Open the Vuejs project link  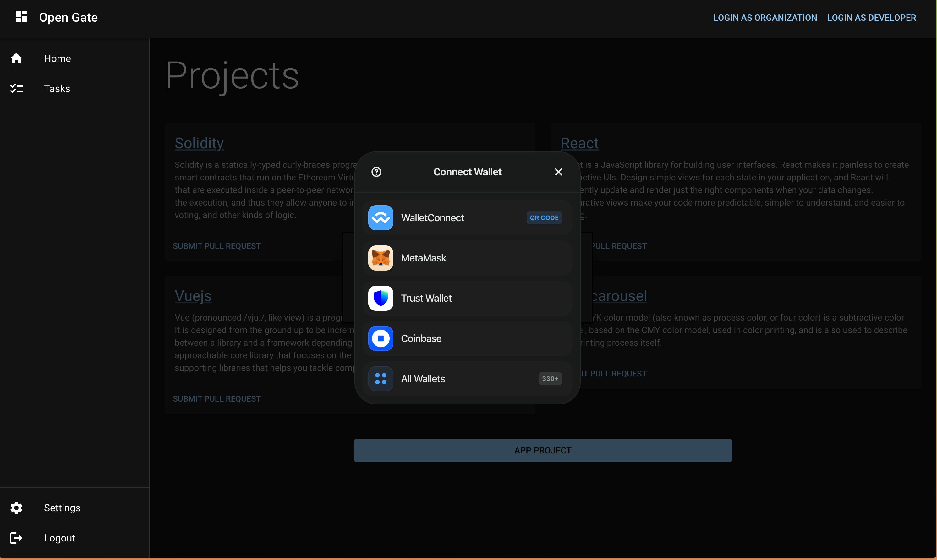193,296
